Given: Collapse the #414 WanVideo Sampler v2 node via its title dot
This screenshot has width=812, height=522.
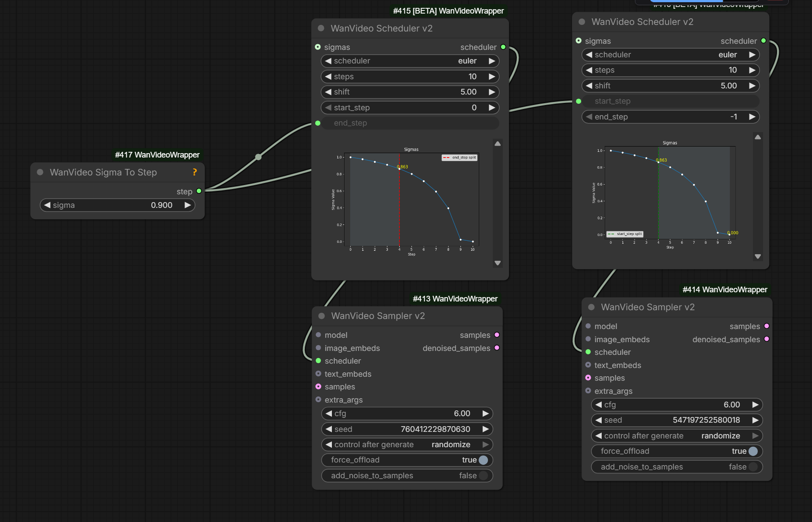Looking at the screenshot, I should coord(591,307).
